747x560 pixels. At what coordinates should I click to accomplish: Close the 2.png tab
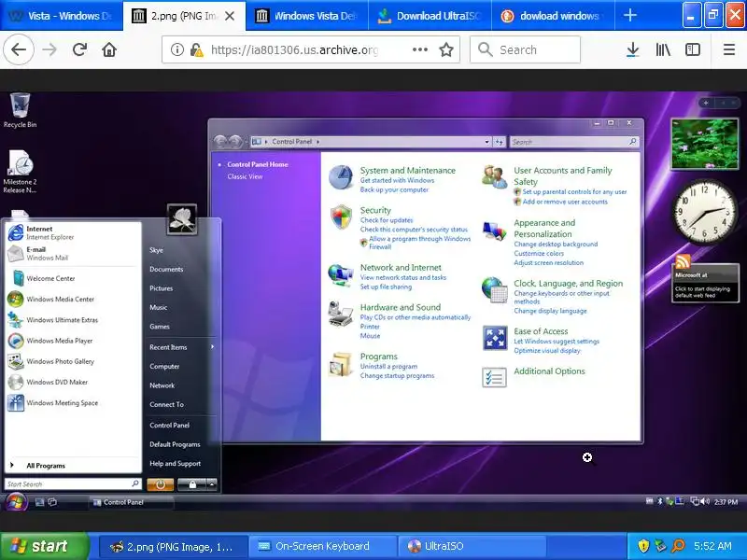(x=230, y=16)
